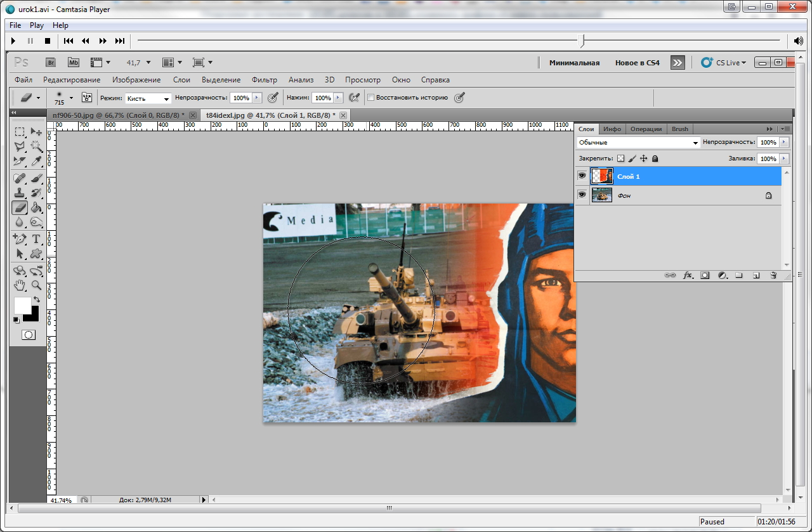Open the Фильтр menu
Image resolution: width=812 pixels, height=532 pixels.
[x=264, y=80]
